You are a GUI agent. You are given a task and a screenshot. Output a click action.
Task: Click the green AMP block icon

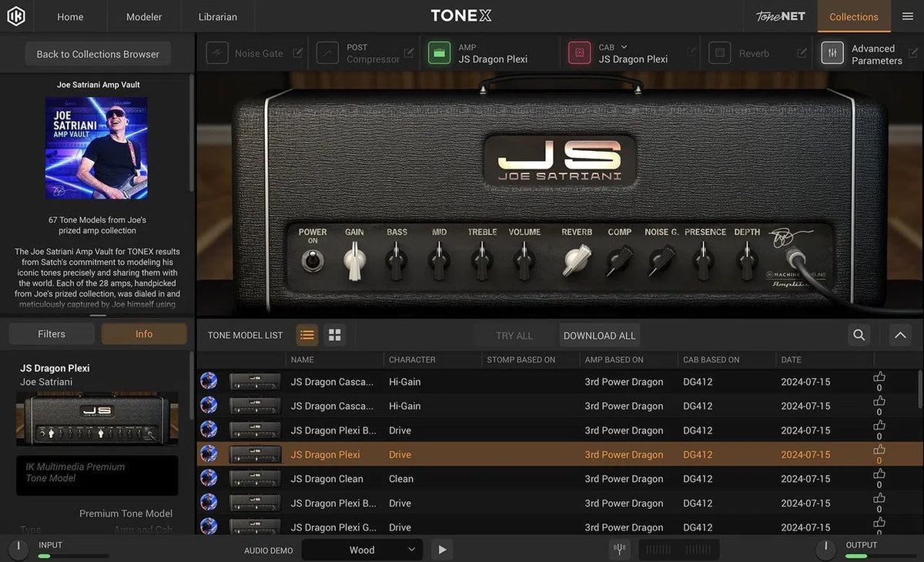coord(439,52)
